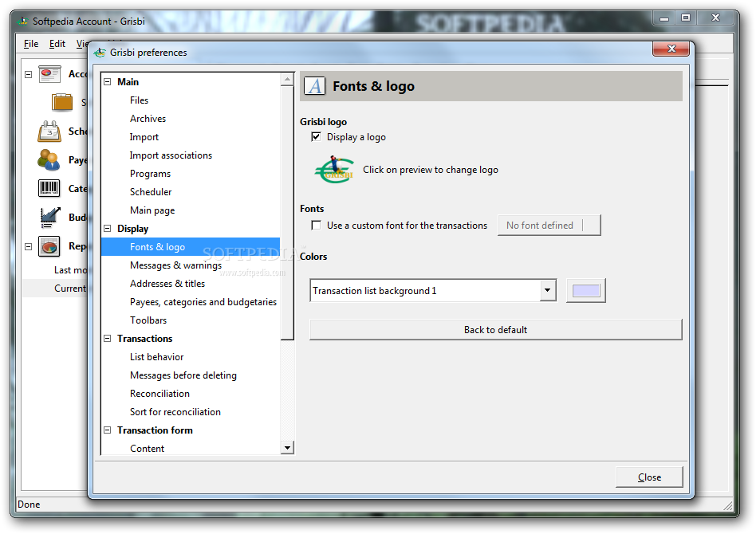This screenshot has width=756, height=534.
Task: Select Messages before deleting tree item
Action: 183,375
